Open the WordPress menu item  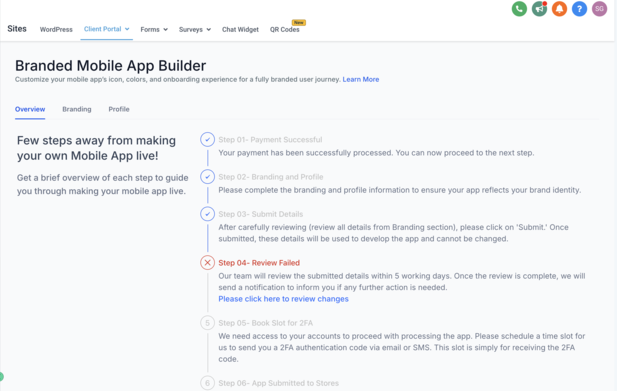56,30
